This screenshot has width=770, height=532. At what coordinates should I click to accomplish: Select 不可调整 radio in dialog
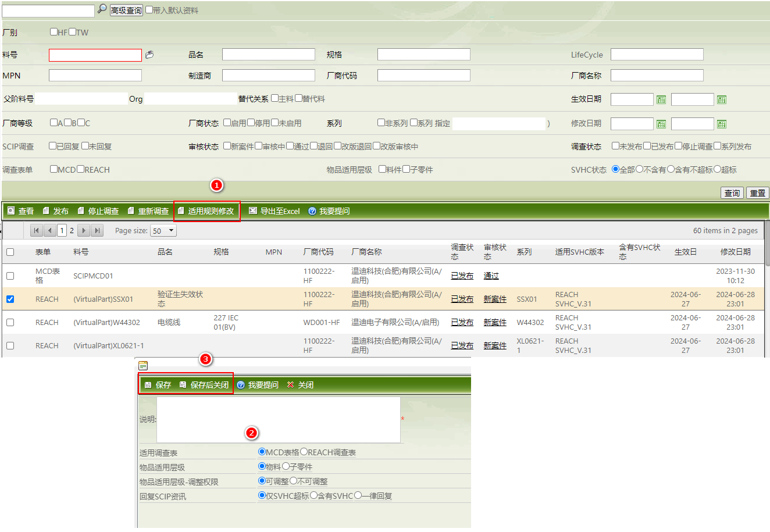[293, 481]
